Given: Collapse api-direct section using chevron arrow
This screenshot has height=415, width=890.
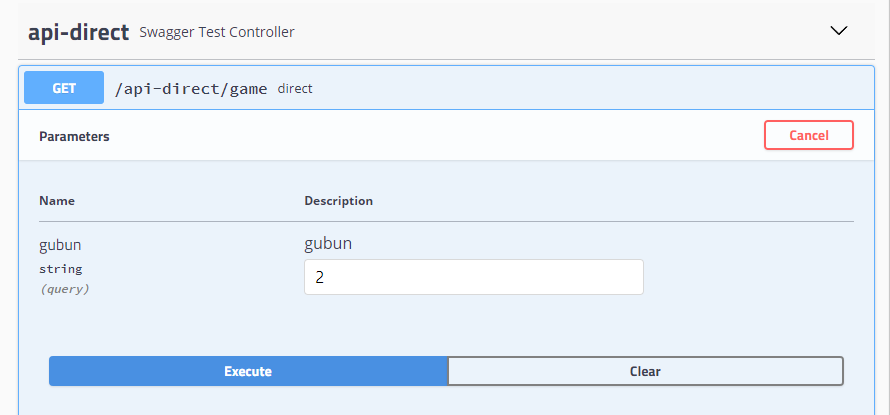Looking at the screenshot, I should [x=838, y=31].
